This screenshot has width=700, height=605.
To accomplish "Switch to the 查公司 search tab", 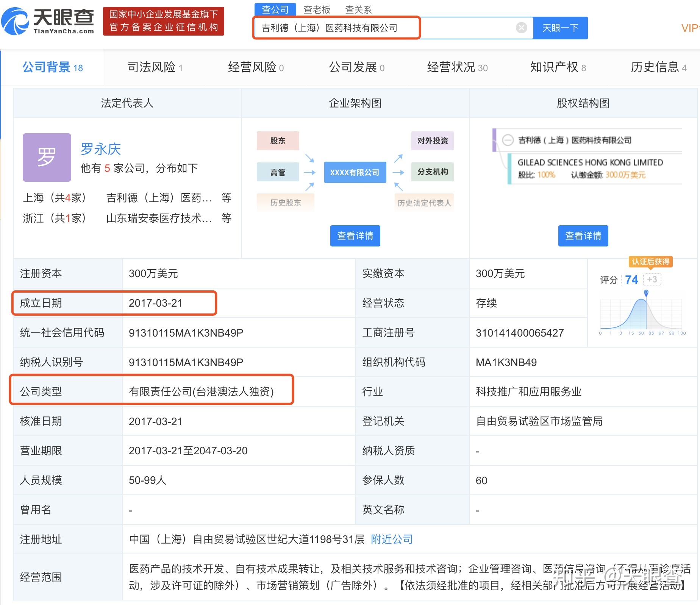I will click(x=275, y=9).
